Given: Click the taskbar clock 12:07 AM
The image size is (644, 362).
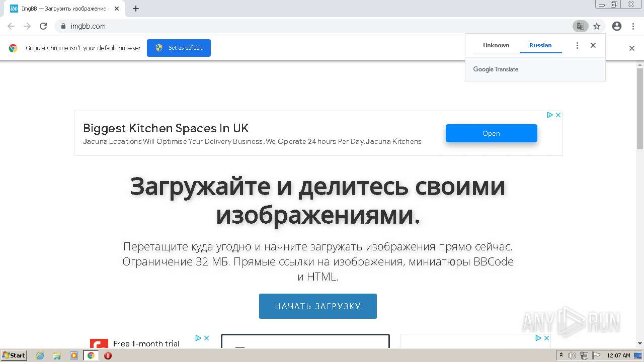Looking at the screenshot, I should click(618, 355).
